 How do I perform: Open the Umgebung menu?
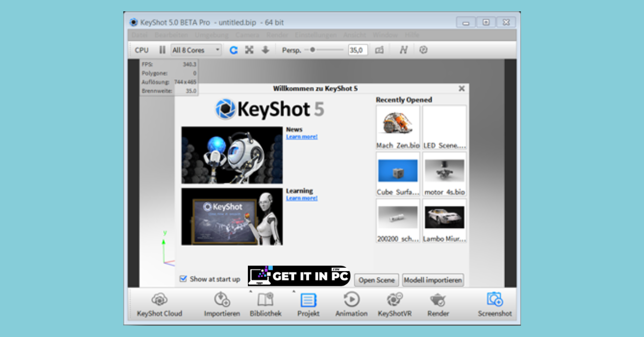[x=211, y=35]
